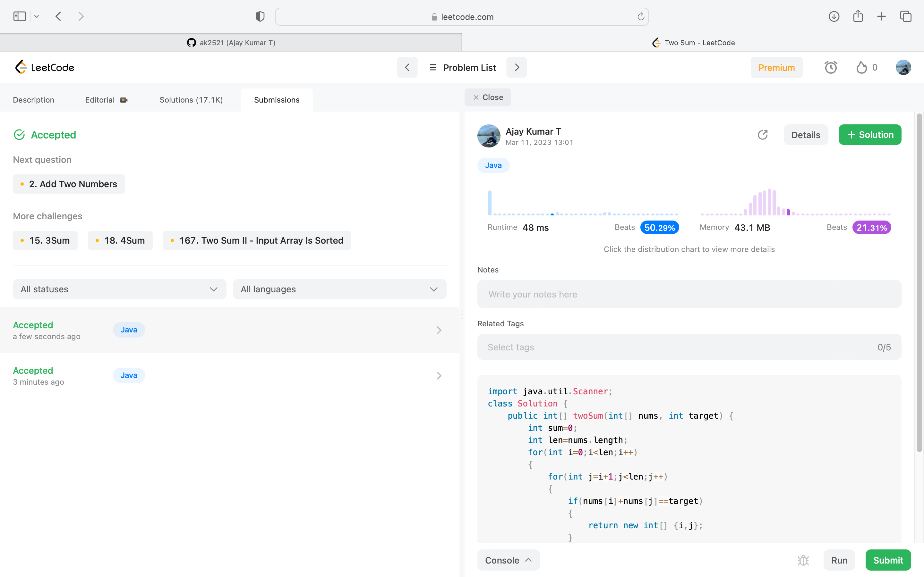Screen dimensions: 924x577
Task: Click the debug bug icon
Action: [x=803, y=560]
